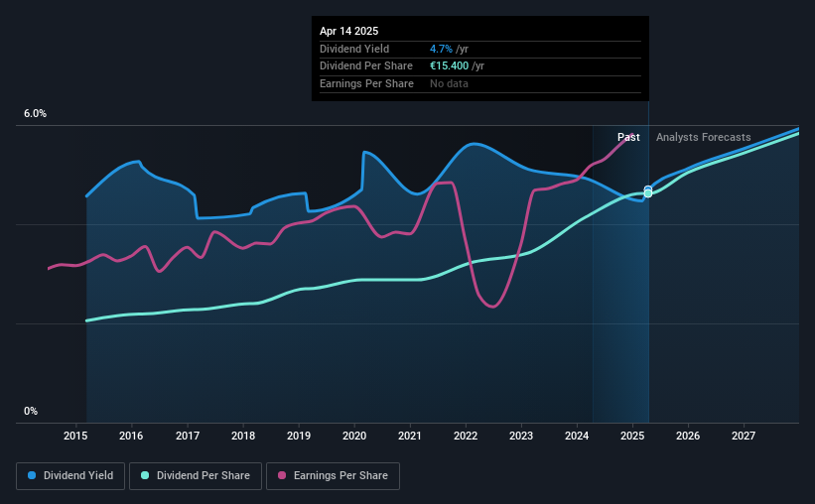Select the 2025 label on the x-axis
Screen dimensions: 815x504
point(632,436)
